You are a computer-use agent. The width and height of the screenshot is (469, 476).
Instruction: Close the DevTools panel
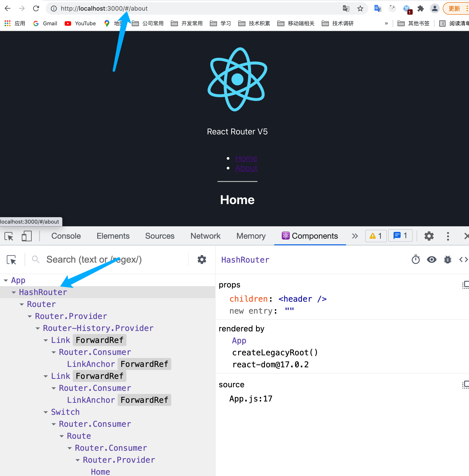(x=466, y=236)
